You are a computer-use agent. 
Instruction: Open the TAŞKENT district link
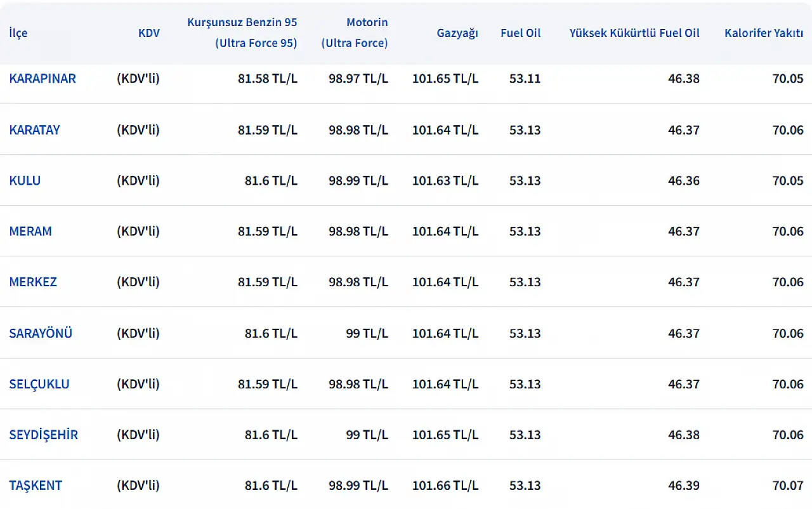[x=36, y=486]
